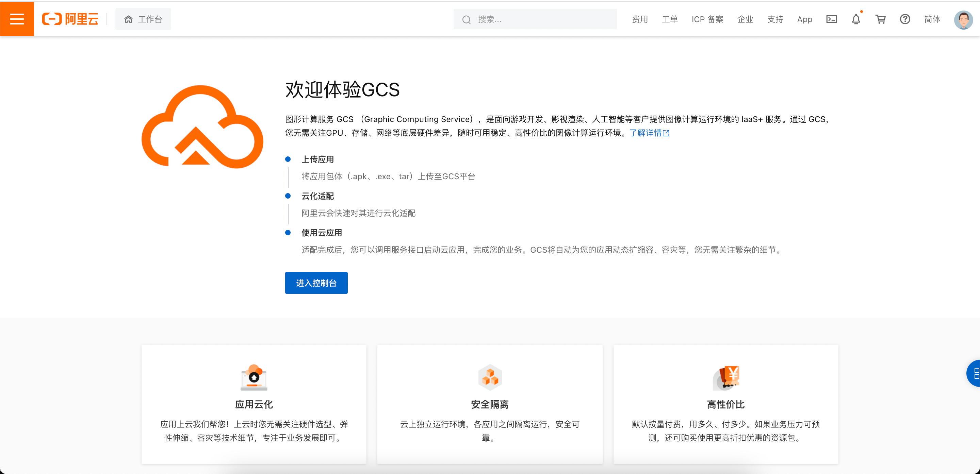The image size is (980, 474).
Task: Open the hamburger navigation menu
Action: pos(17,19)
